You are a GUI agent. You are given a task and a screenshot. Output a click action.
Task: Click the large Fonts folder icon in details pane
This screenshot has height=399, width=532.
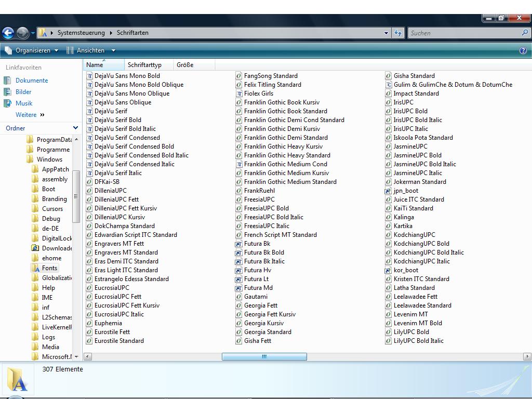click(17, 379)
